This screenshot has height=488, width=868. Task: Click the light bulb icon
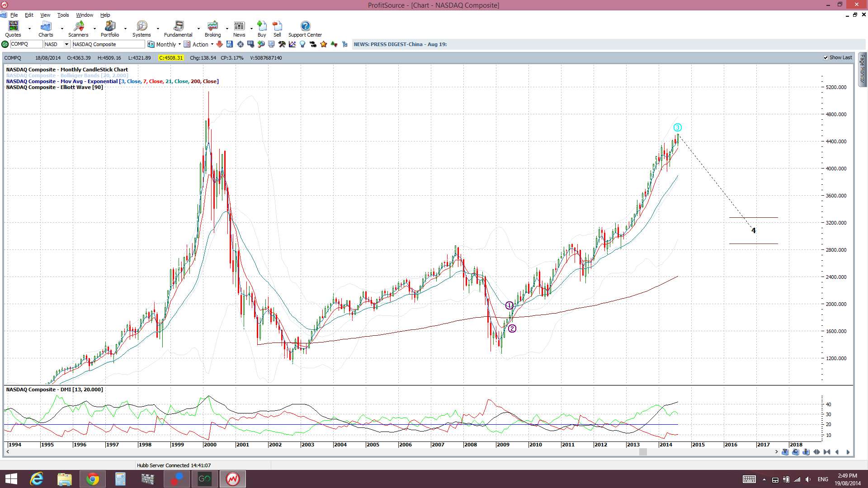(302, 44)
